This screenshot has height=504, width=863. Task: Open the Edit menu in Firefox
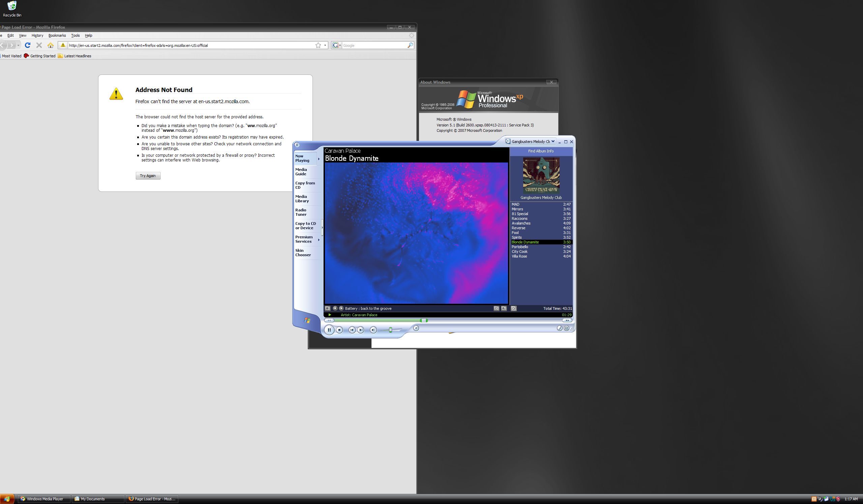click(10, 35)
